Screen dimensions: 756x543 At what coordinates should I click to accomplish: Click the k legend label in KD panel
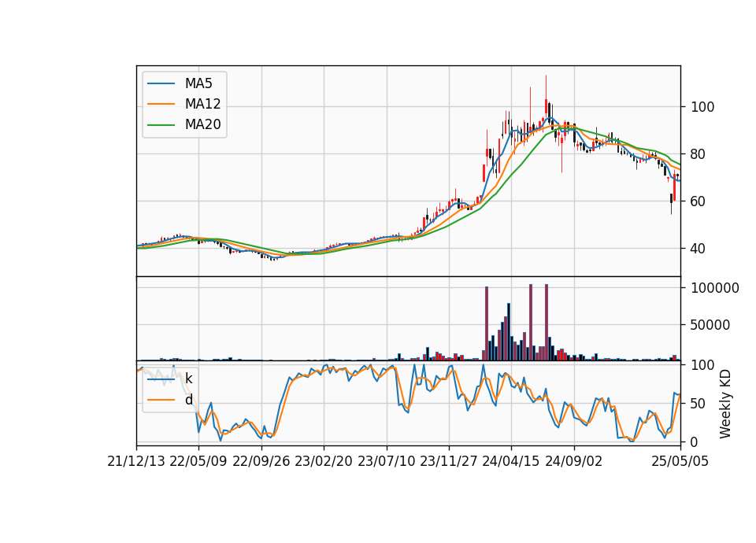188,379
